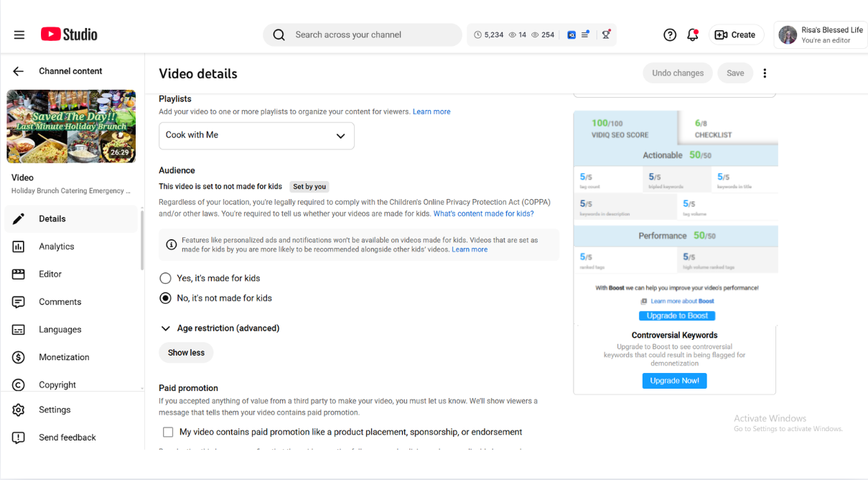Image resolution: width=868 pixels, height=480 pixels.
Task: Select Yes, it's made for kids
Action: [x=166, y=278]
